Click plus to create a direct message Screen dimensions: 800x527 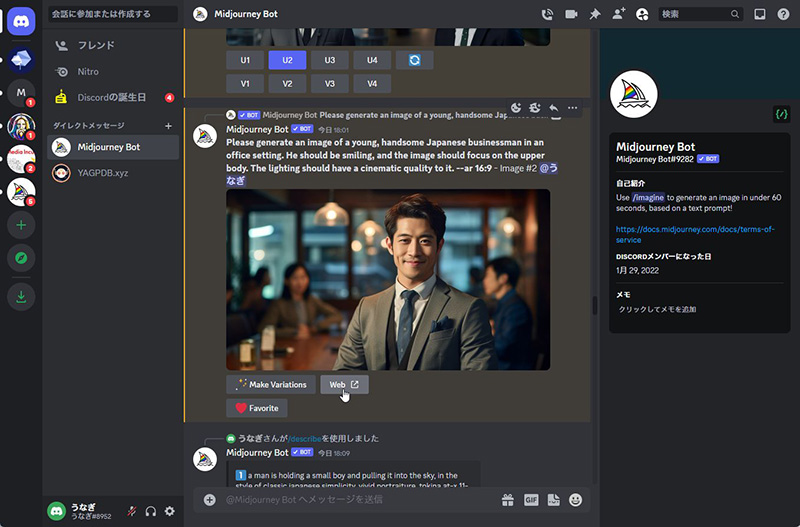[168, 126]
